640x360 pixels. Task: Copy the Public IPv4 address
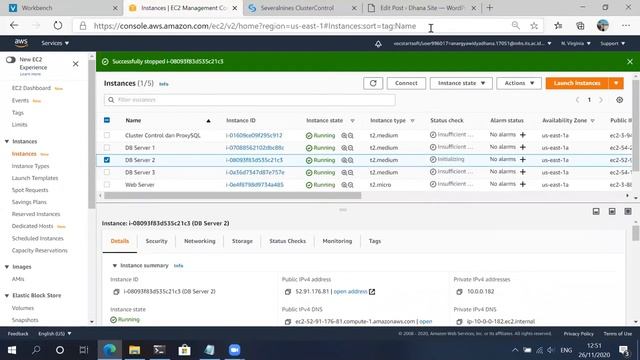[x=288, y=292]
